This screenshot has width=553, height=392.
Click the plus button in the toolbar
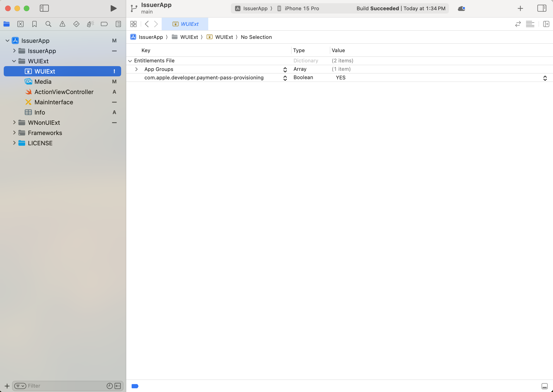point(520,8)
